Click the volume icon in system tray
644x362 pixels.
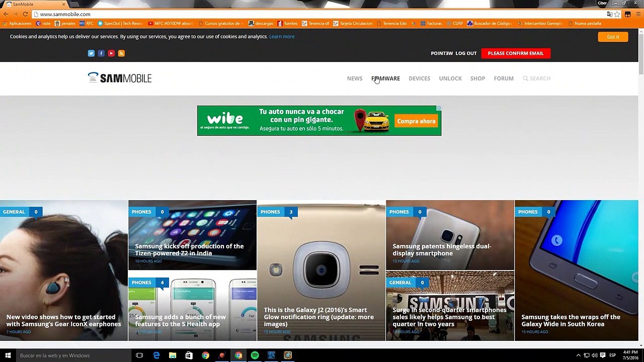pos(594,355)
